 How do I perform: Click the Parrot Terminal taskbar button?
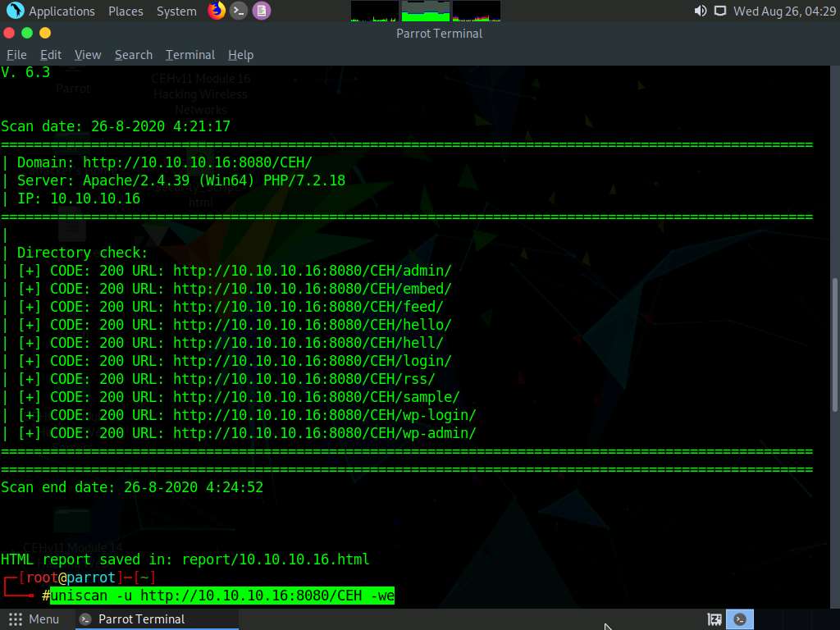[x=157, y=619]
